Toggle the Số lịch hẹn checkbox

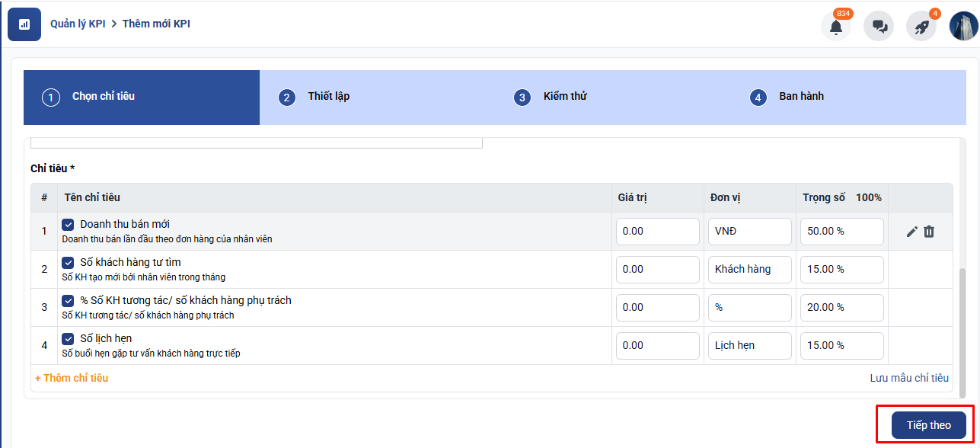tap(69, 339)
